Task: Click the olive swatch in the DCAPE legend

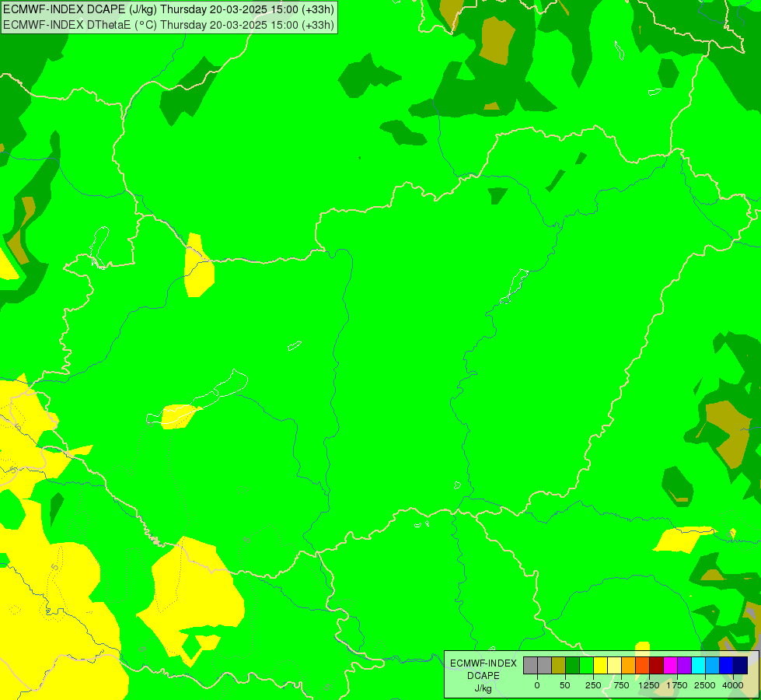Action: point(559,666)
